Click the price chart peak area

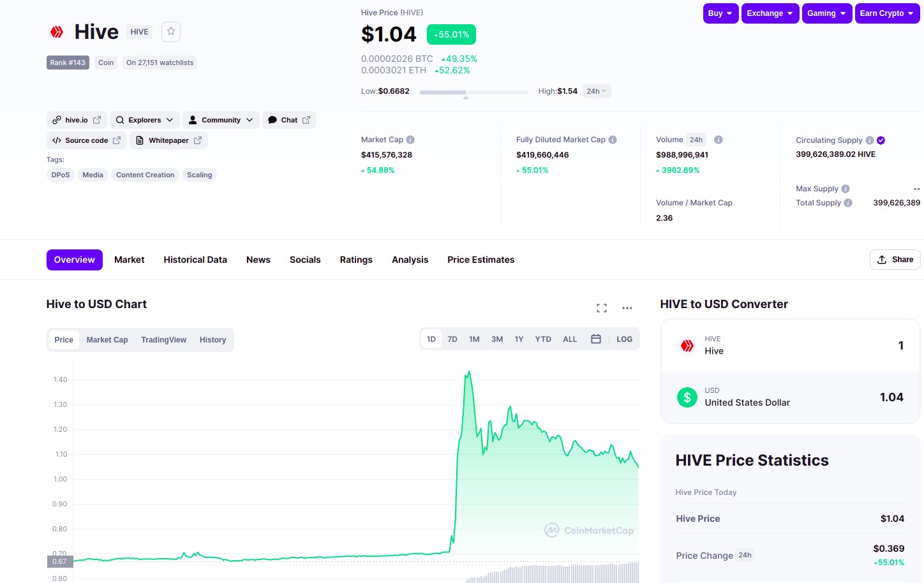coord(469,373)
